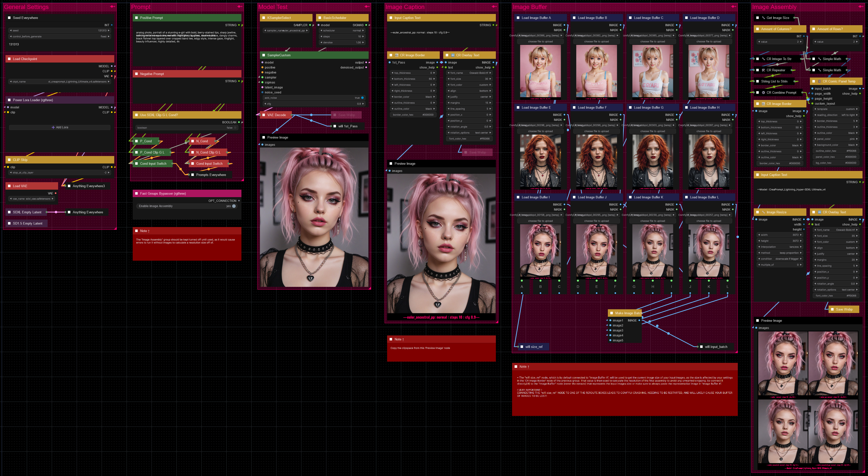Open the scheduler dropdown in BasicScheduler

click(x=342, y=31)
